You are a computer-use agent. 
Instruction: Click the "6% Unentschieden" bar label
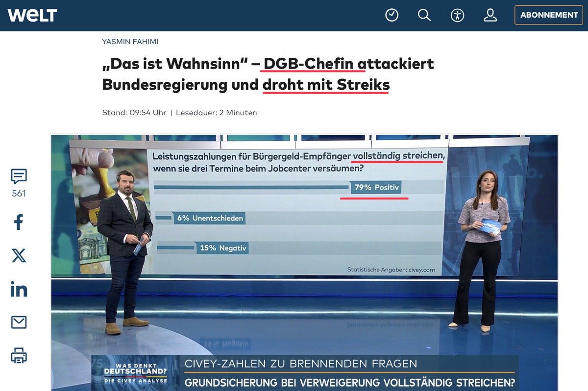[210, 219]
